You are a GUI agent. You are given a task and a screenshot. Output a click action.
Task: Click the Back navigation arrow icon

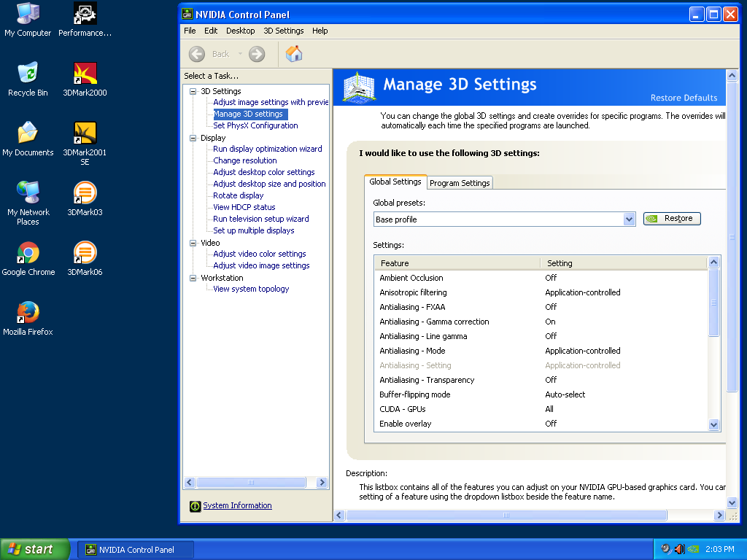tap(196, 54)
